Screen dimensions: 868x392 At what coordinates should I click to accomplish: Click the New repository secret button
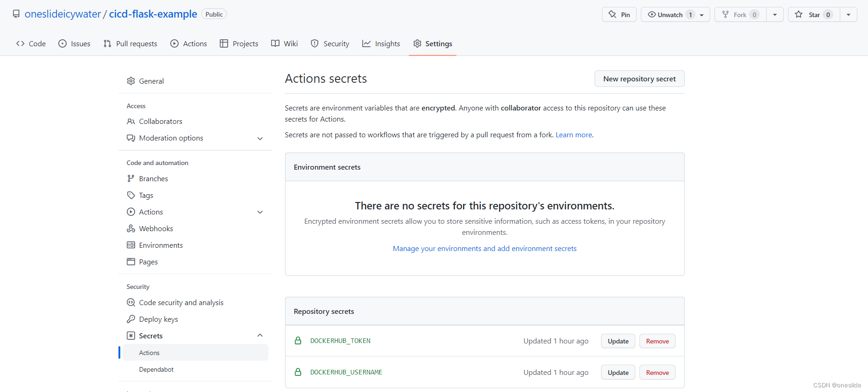pos(639,79)
